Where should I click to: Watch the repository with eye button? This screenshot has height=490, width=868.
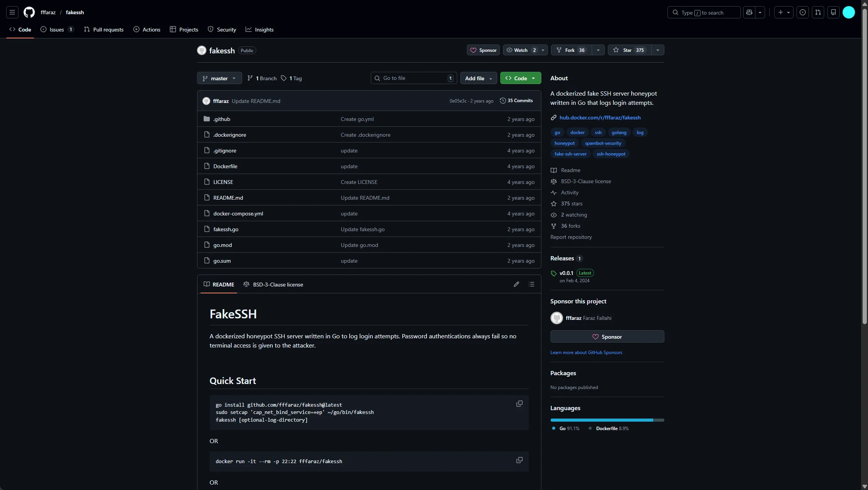coord(521,50)
